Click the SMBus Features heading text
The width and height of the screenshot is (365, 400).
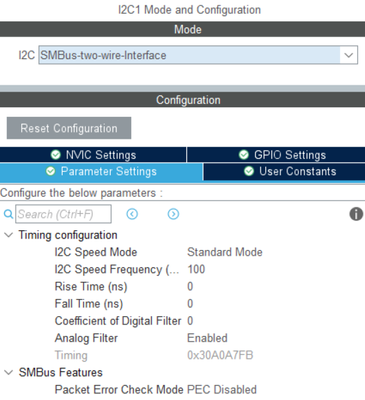point(61,372)
